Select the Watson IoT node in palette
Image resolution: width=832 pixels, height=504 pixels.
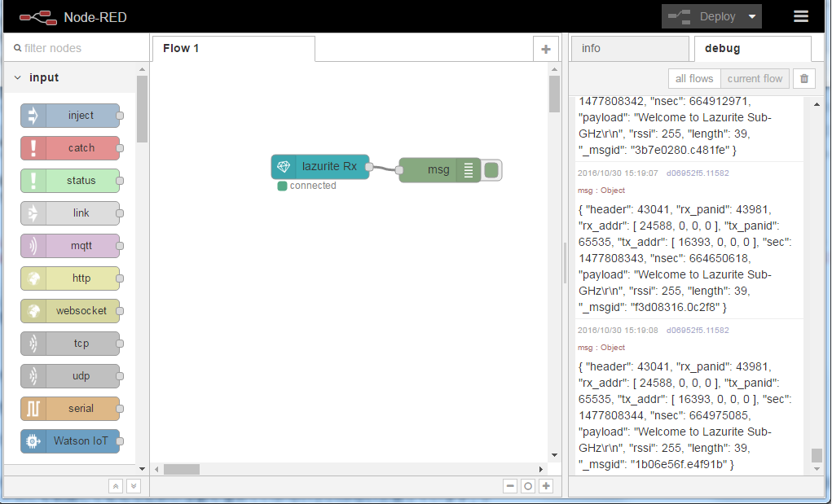pos(71,441)
